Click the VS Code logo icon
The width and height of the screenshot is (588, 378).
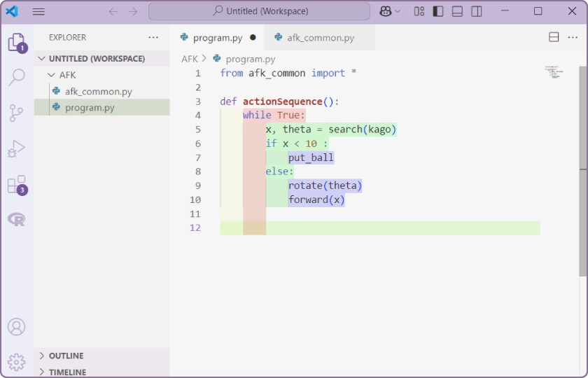point(12,11)
